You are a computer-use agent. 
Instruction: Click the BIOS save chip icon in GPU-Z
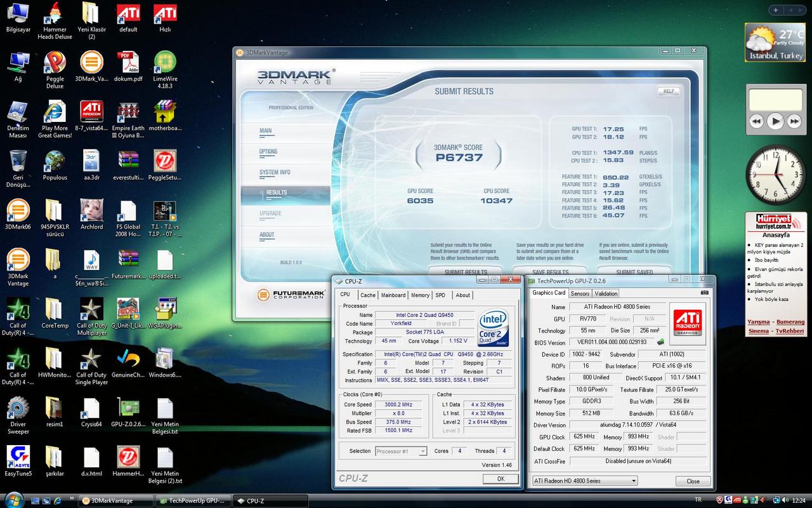[661, 342]
